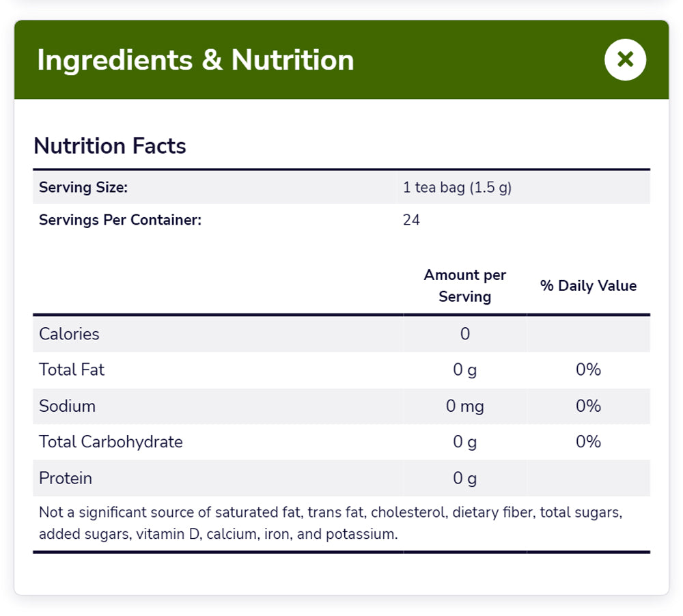Select the 1 tea bag (1.5 g) value
This screenshot has height=616, width=683.
point(458,187)
